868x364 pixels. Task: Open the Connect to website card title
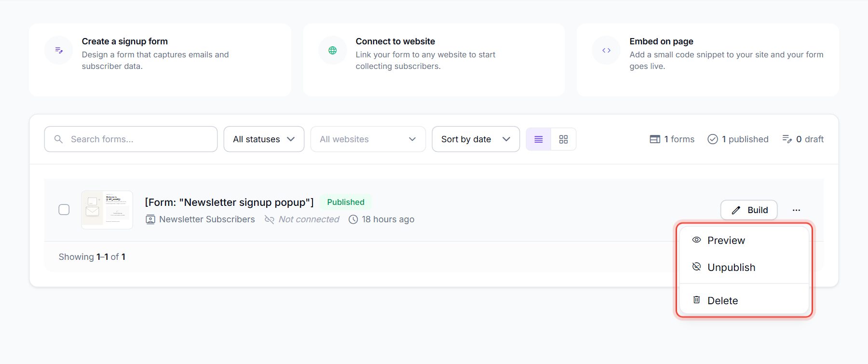(x=395, y=41)
